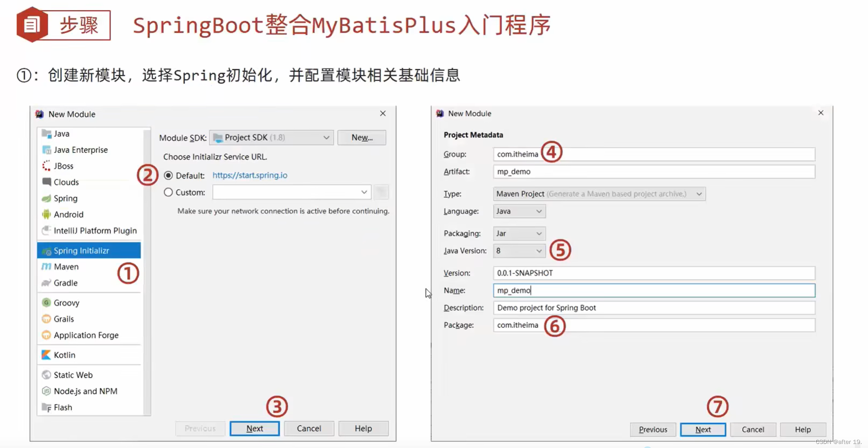
Task: Select Static Web module type
Action: (x=73, y=375)
